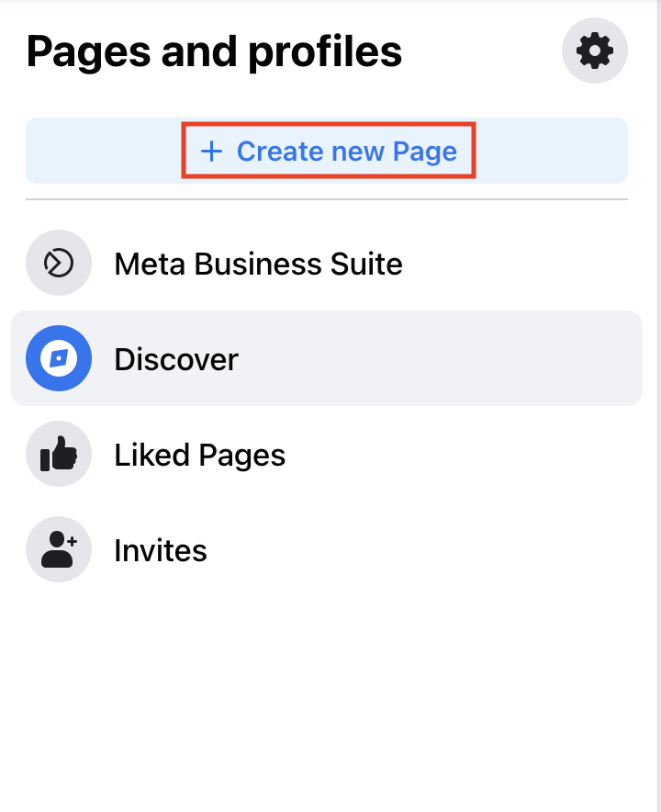
Task: Click the plus icon beside Create new Page
Action: click(x=211, y=152)
